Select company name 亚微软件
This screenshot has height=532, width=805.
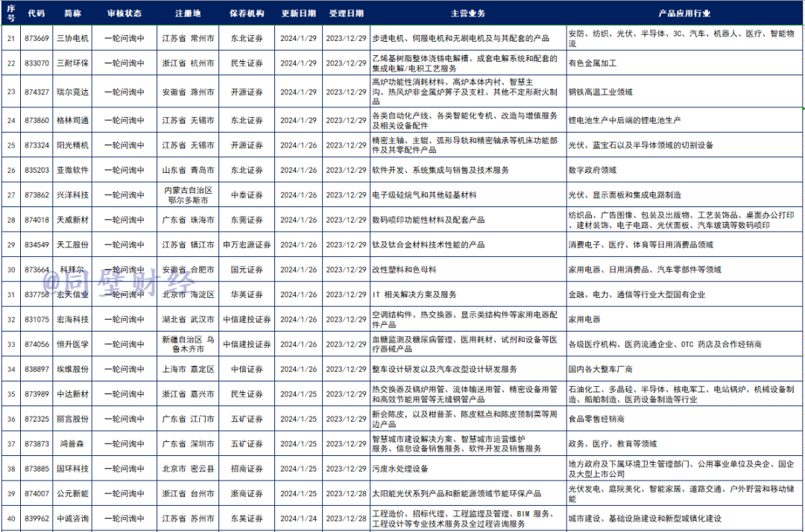pos(72,170)
